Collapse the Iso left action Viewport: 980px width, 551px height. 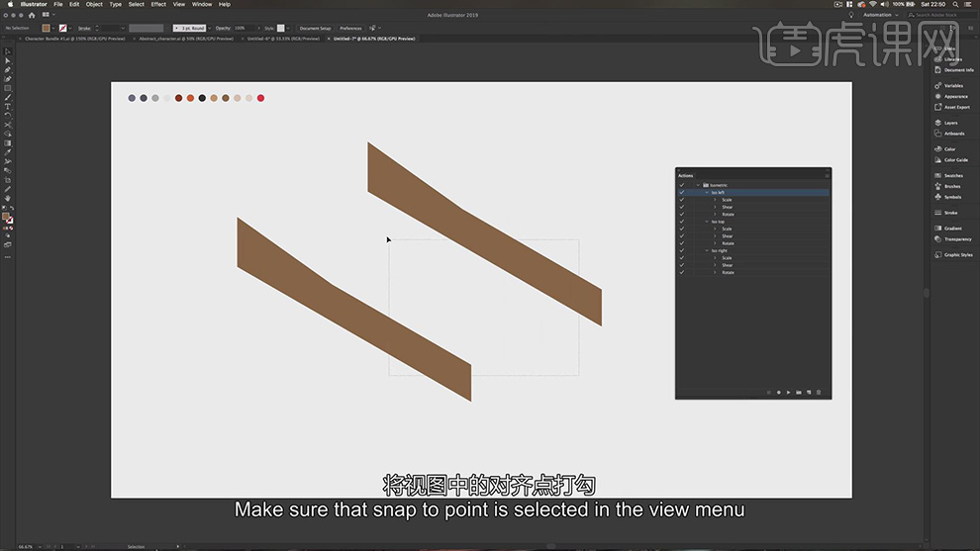707,193
